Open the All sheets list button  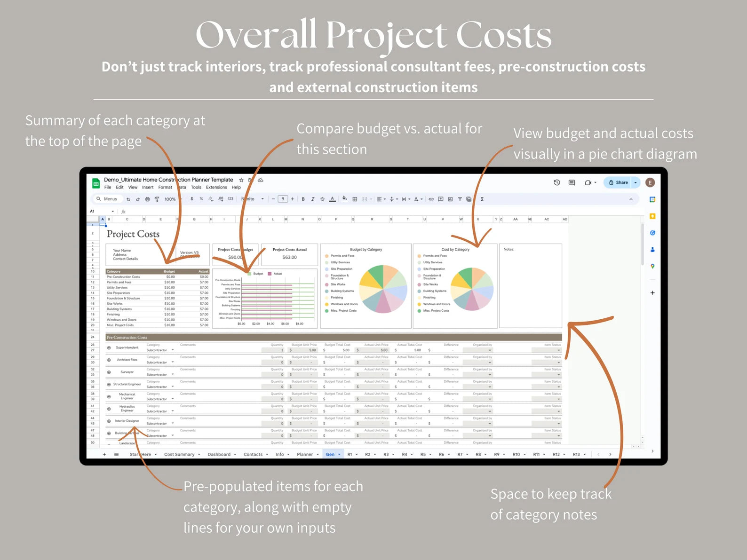[x=116, y=454]
